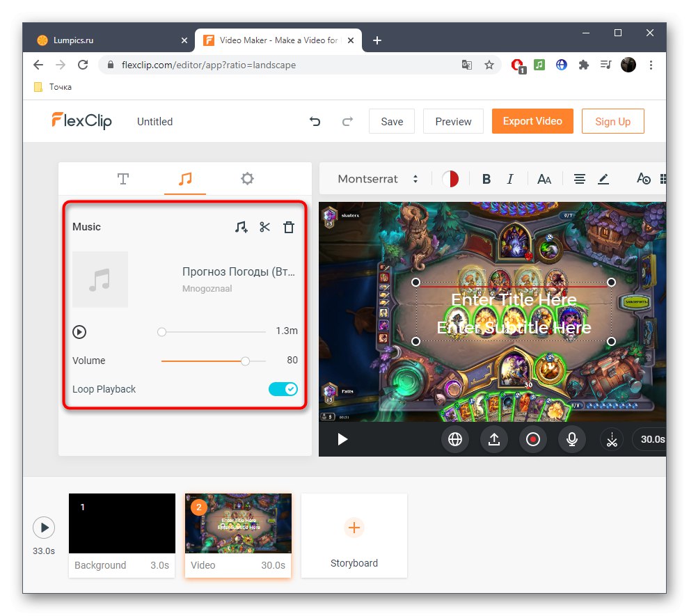Play the music track preview
Screen dimensions: 689x616
79,331
